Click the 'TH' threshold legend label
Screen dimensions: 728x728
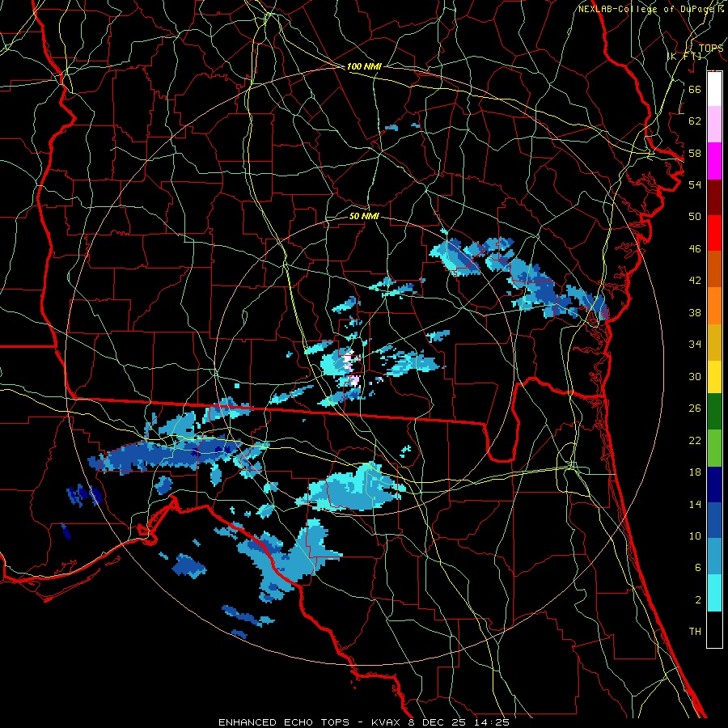tap(695, 631)
